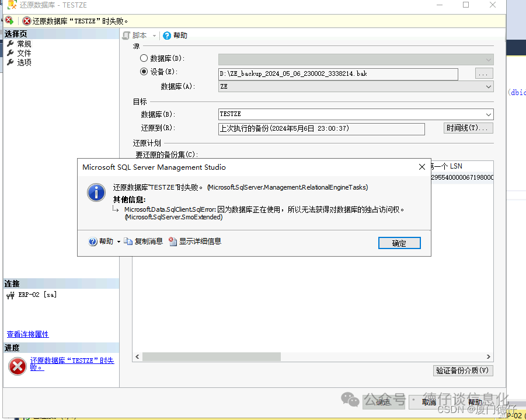Click the 取消 cancel button at bottom
The height and width of the screenshot is (420, 526).
pos(429,402)
